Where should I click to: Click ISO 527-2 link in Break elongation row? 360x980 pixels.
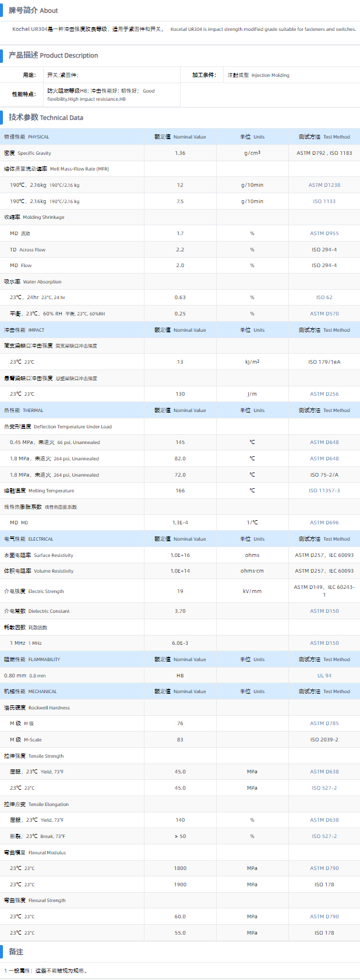(324, 836)
